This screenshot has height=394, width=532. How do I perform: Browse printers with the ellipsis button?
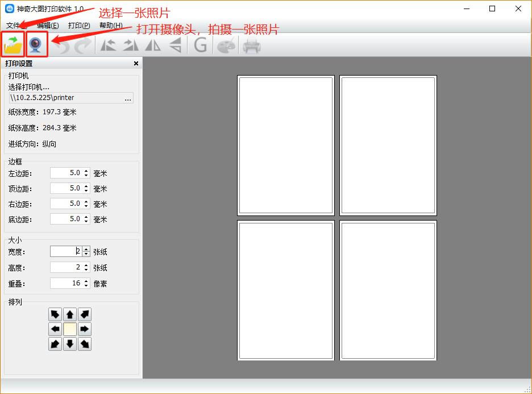[x=128, y=98]
